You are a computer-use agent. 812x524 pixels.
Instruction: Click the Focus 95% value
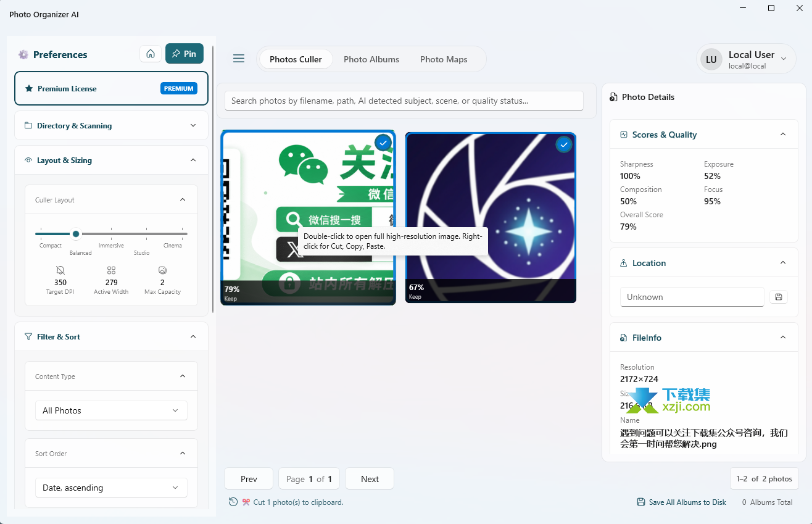712,201
